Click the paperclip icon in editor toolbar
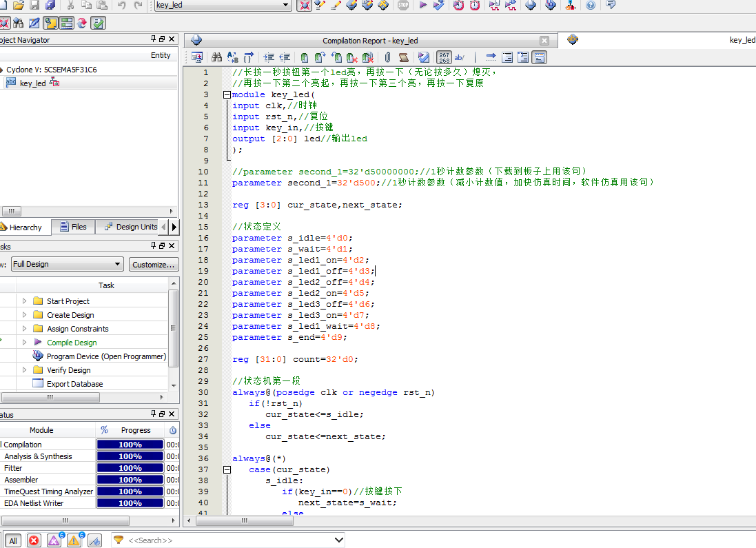 tap(388, 57)
